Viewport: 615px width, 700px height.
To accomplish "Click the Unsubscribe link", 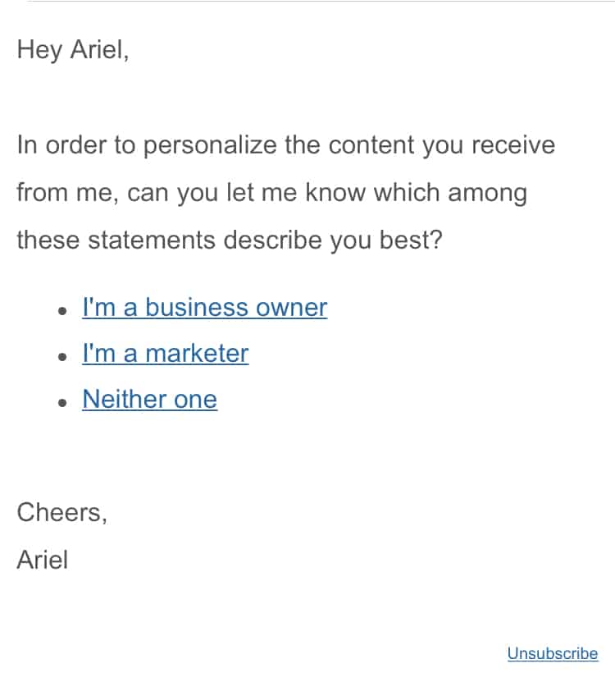I will tap(553, 653).
